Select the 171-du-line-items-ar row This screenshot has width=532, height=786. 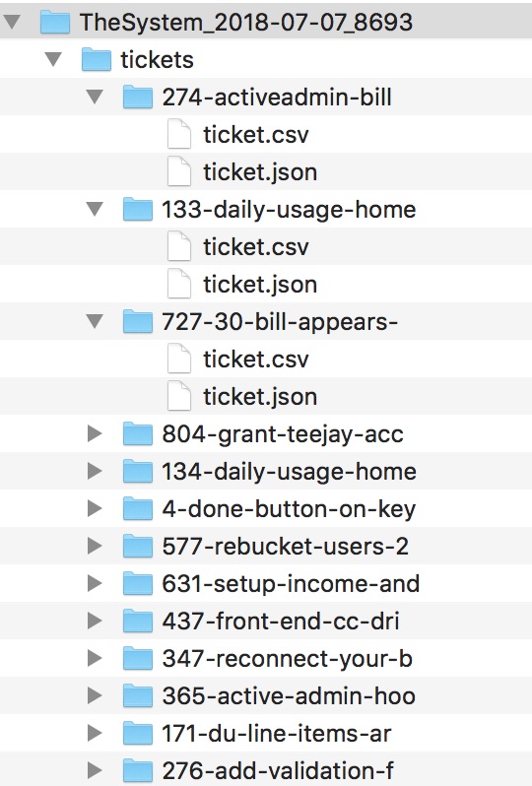pyautogui.click(x=266, y=734)
